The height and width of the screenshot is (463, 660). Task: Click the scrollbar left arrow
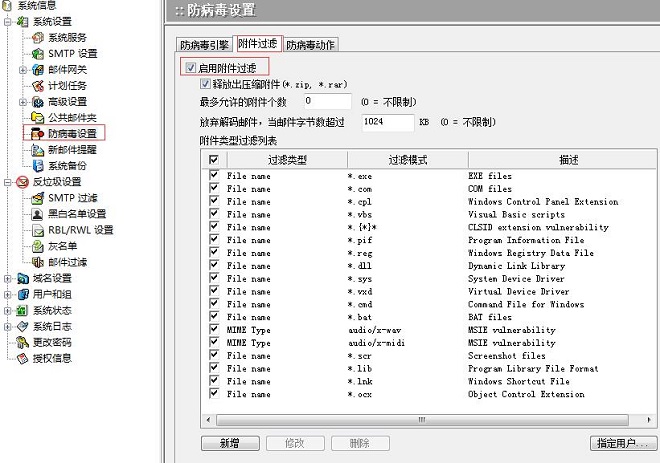click(208, 420)
